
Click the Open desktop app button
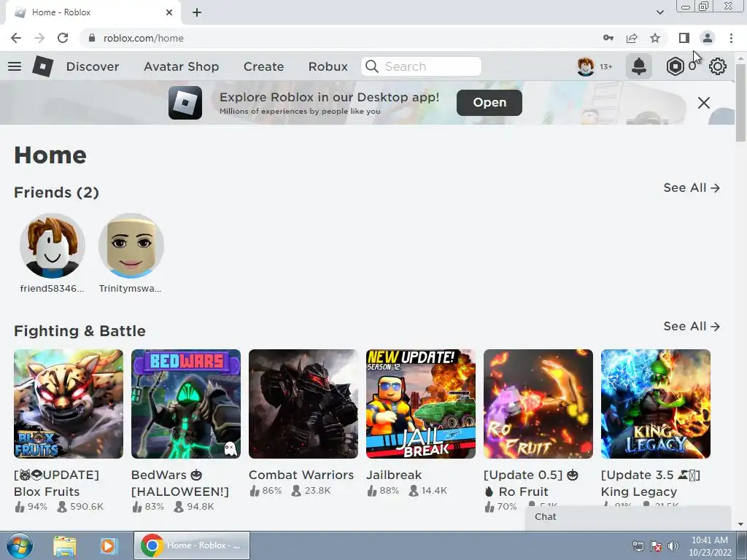489,102
